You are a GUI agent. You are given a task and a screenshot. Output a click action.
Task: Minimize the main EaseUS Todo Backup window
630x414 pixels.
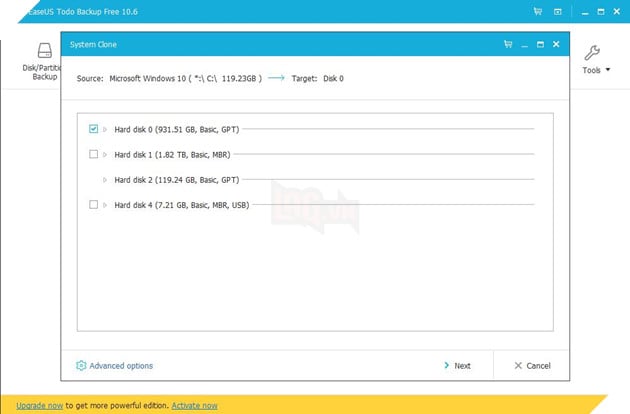(x=585, y=12)
